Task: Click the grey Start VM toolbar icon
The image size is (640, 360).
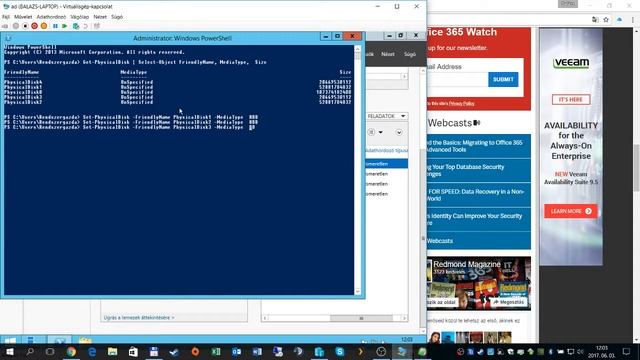Action: (16, 26)
